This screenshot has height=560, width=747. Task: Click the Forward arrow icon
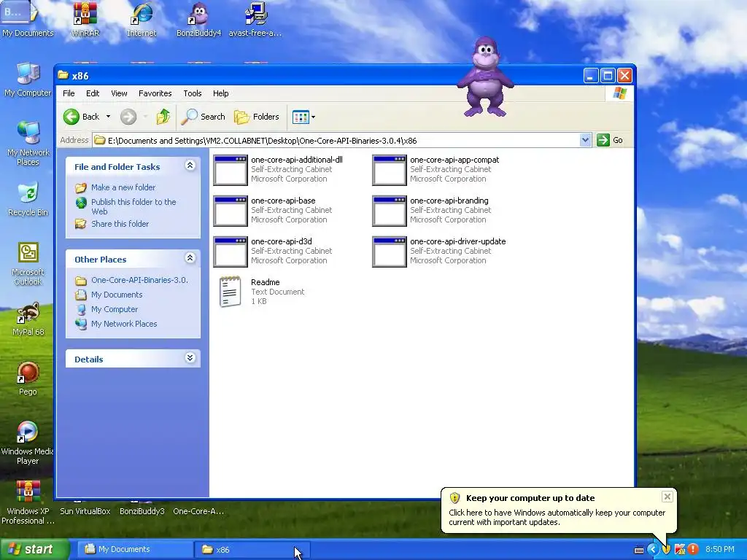128,117
